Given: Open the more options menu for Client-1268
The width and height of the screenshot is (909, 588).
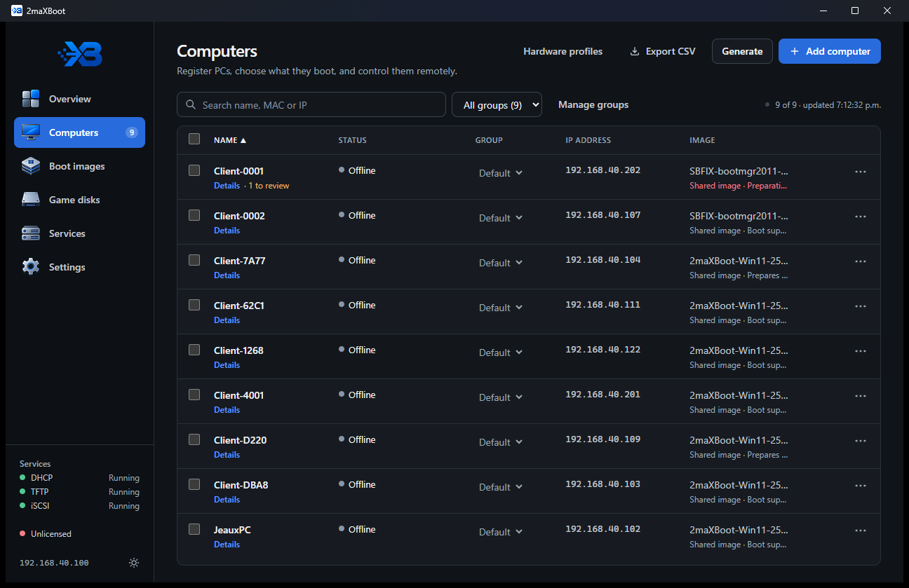Looking at the screenshot, I should pos(861,352).
